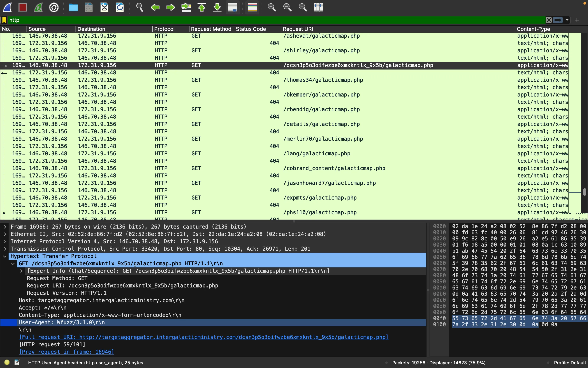Expand Transmission Control Protocol details
The width and height of the screenshot is (588, 368).
click(x=5, y=249)
